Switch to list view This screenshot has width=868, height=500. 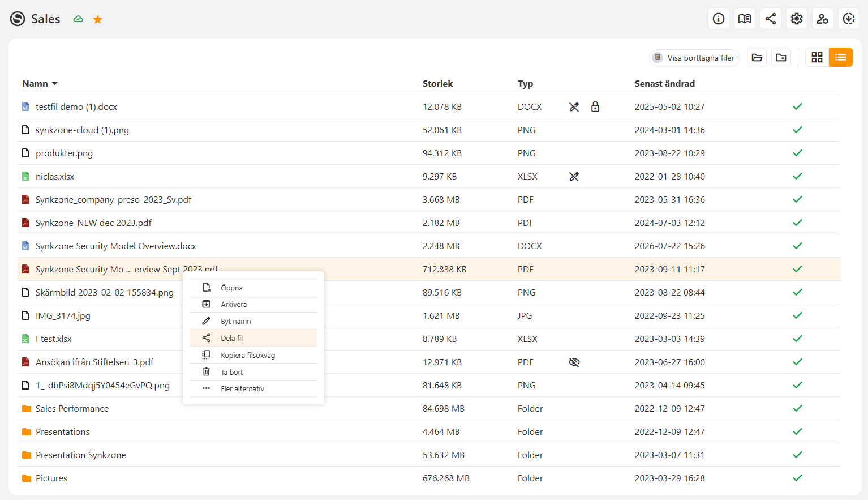point(841,57)
